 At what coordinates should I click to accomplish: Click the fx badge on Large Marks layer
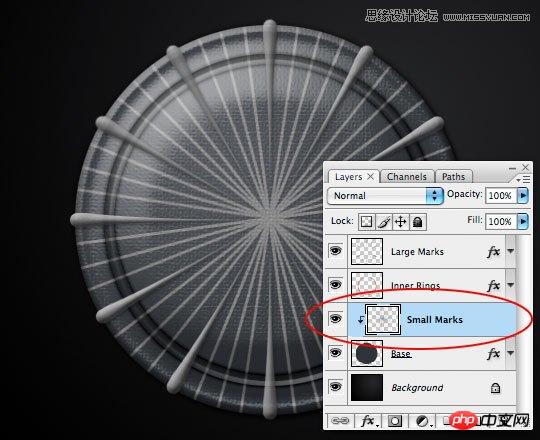coord(493,252)
